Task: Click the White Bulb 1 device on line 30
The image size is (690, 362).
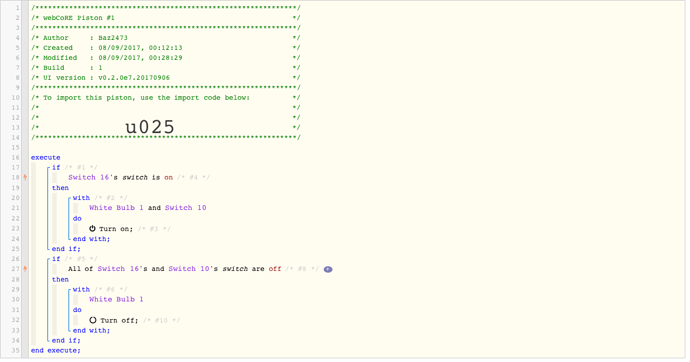Action: (116, 299)
